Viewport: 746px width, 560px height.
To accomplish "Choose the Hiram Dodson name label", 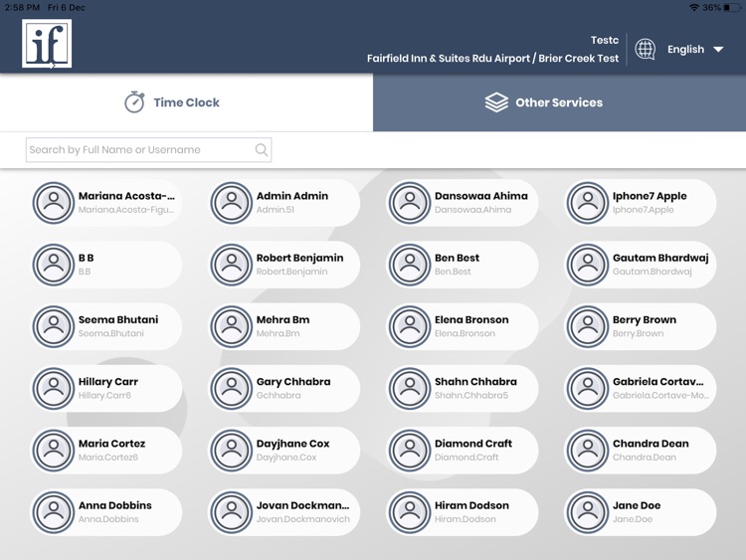I will (471, 505).
